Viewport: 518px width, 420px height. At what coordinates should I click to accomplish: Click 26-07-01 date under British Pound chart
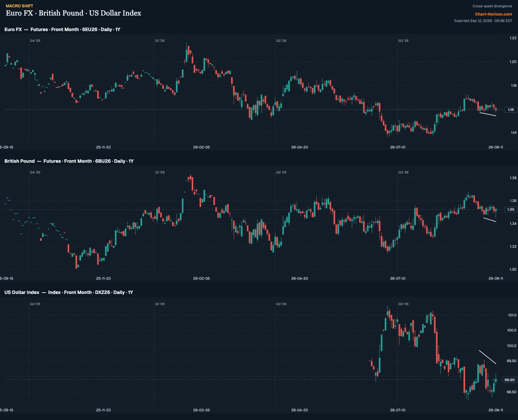[x=398, y=278]
